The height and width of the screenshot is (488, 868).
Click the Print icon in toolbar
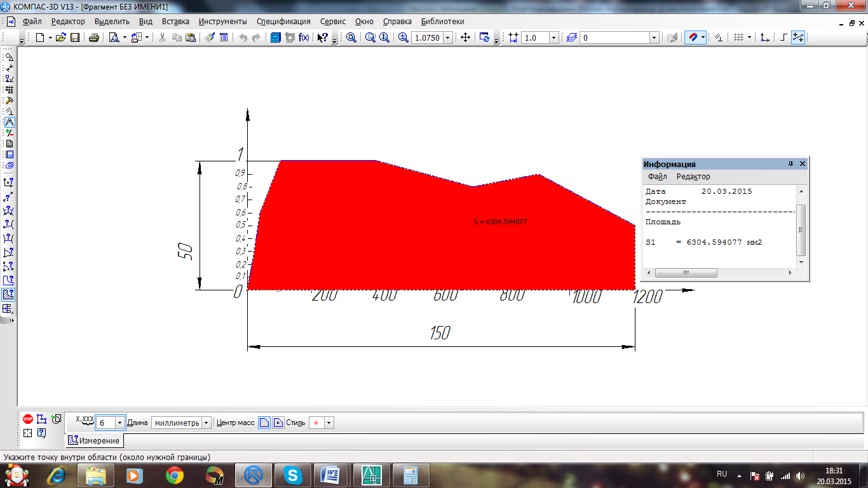(x=94, y=37)
